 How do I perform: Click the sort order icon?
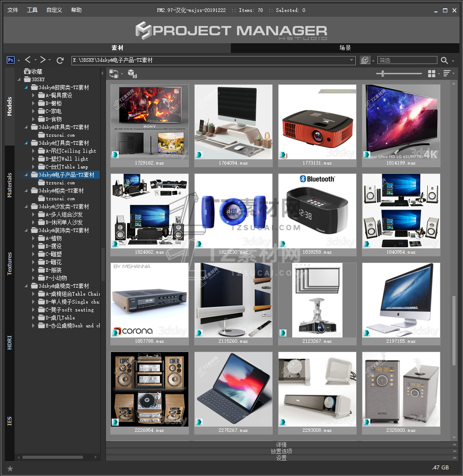[447, 73]
